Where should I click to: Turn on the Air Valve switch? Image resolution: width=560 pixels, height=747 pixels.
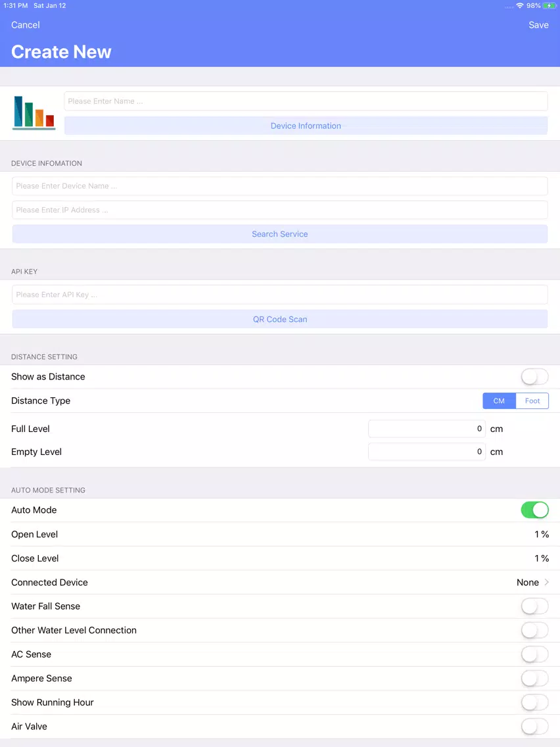pos(534,726)
